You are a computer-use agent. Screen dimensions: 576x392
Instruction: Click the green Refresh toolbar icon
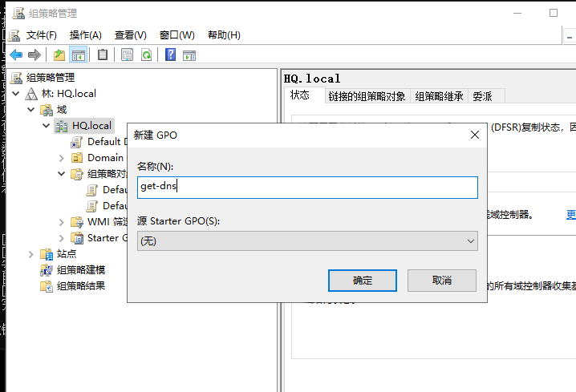(147, 55)
